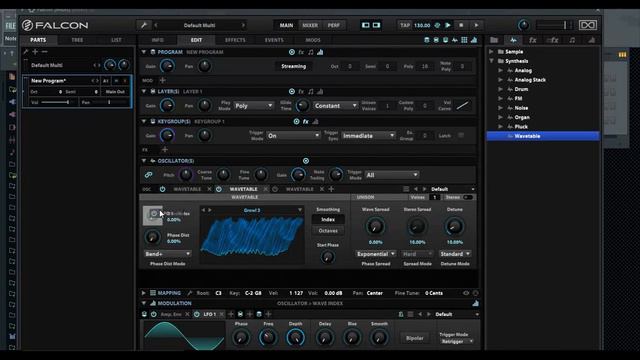This screenshot has height=360, width=640.
Task: Open the browser folder icon tab
Action: pos(494,40)
